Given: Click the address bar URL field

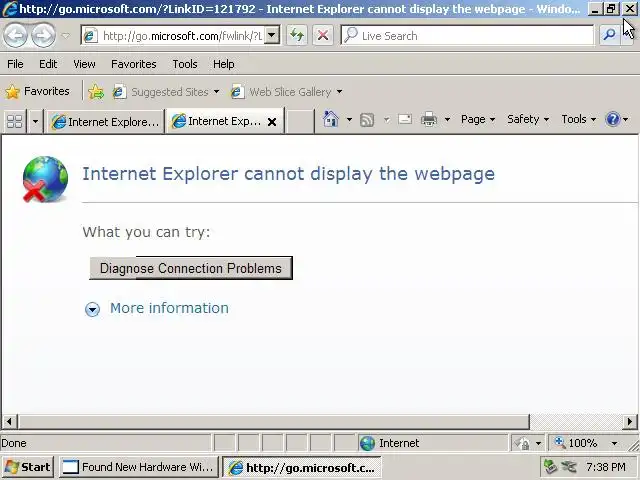Looking at the screenshot, I should pos(173,36).
